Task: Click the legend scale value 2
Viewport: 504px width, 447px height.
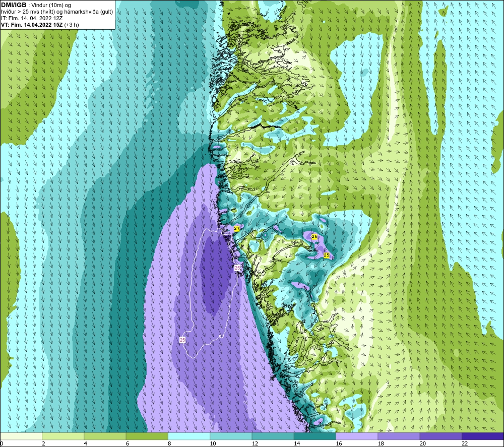Action: [x=43, y=443]
